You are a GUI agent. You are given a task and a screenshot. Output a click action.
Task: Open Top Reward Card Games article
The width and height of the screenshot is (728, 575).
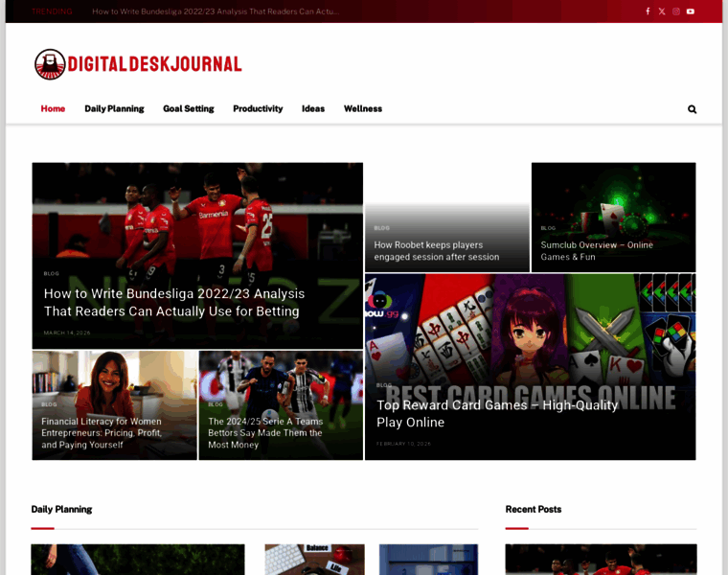point(496,413)
